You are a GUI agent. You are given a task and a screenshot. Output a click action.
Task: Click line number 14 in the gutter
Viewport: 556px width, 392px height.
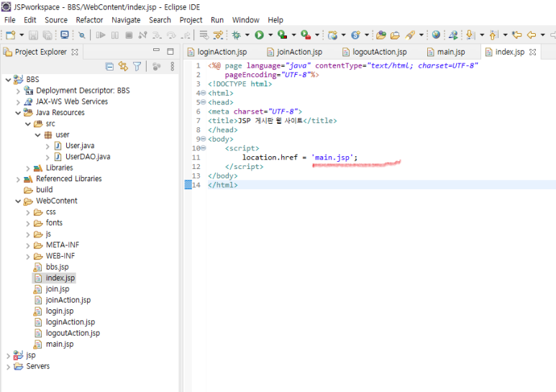click(x=196, y=185)
